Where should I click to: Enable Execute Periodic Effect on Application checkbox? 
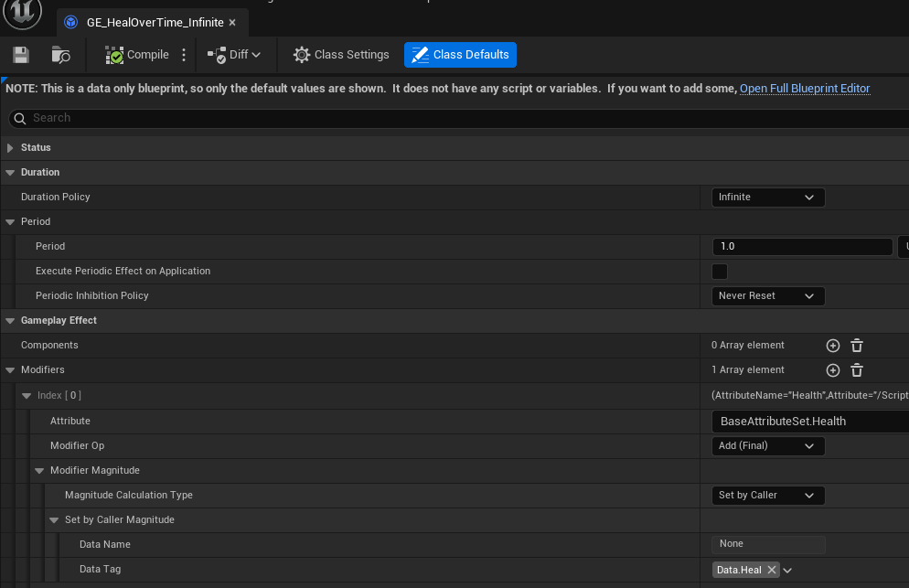point(720,272)
